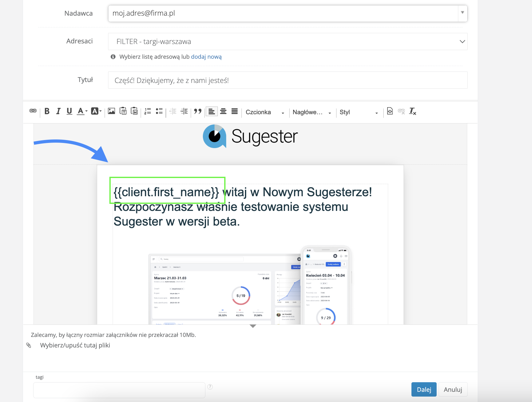Justify the text alignment
Viewport: 532px width, 402px height.
234,111
